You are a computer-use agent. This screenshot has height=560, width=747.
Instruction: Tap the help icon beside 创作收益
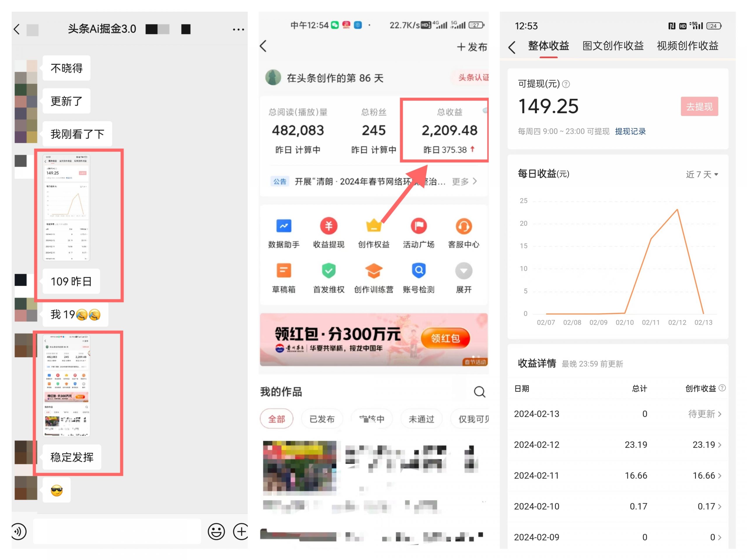point(722,388)
